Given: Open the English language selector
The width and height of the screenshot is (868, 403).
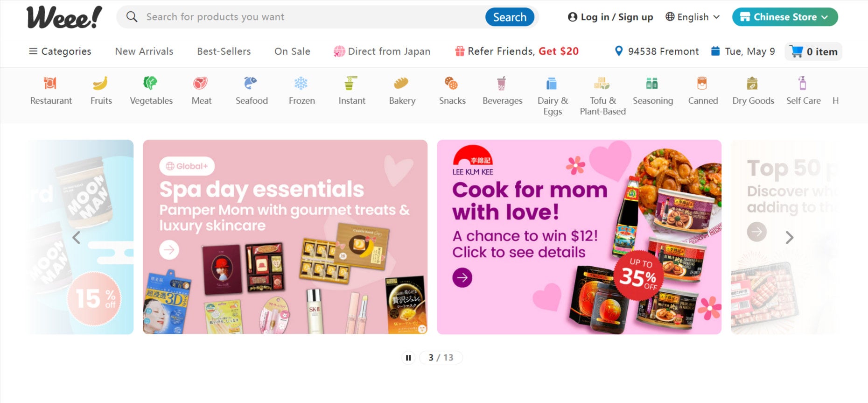Looking at the screenshot, I should point(693,17).
